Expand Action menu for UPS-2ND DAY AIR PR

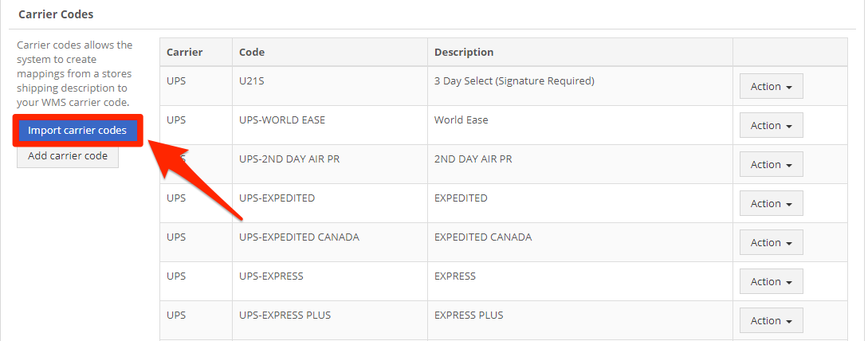tap(771, 164)
